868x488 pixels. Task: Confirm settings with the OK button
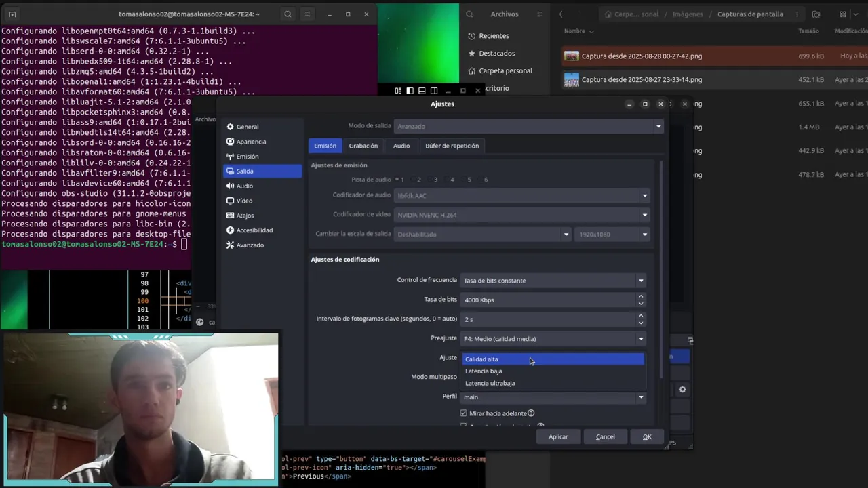pos(647,437)
